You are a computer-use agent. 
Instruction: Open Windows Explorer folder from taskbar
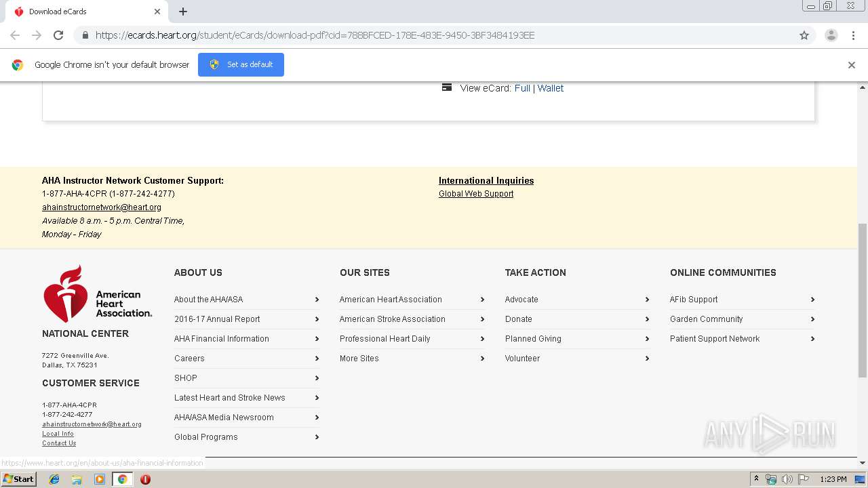click(77, 479)
